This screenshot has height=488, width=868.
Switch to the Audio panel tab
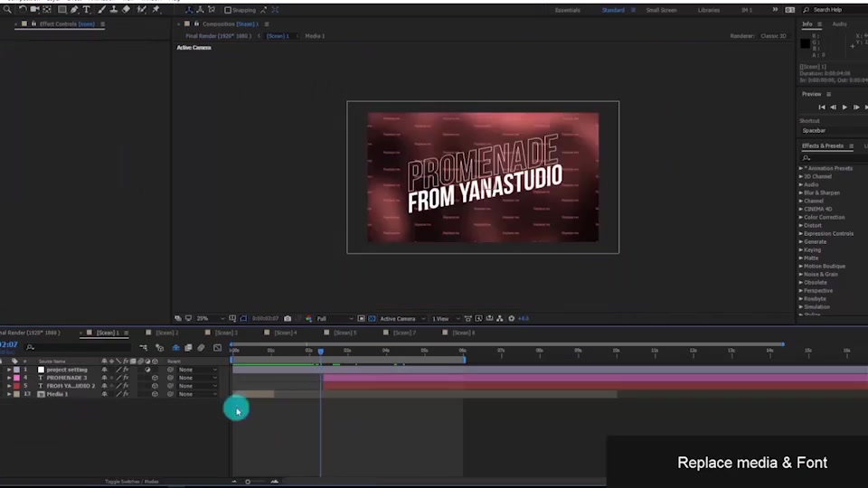(839, 24)
